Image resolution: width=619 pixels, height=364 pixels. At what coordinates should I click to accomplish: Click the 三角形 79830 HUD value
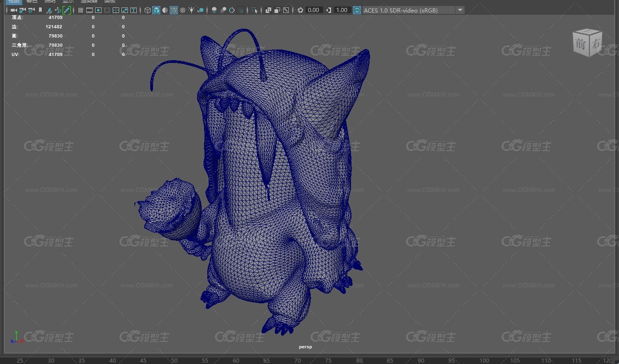coord(55,45)
